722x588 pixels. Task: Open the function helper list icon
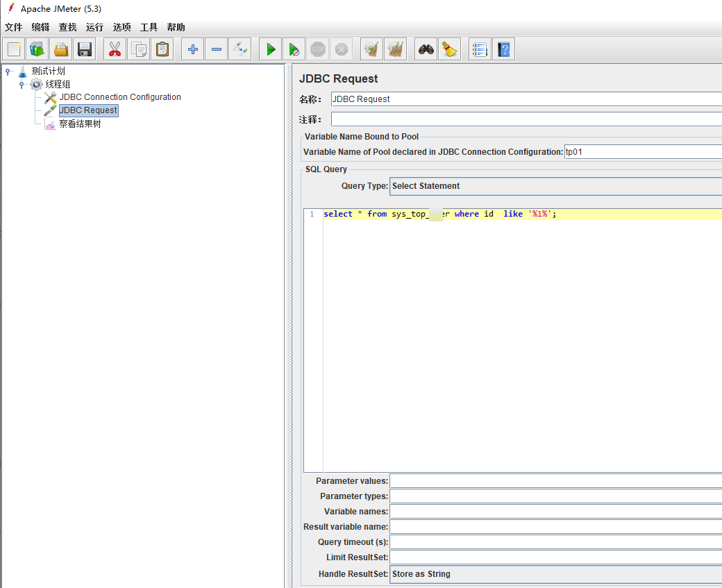pos(480,49)
